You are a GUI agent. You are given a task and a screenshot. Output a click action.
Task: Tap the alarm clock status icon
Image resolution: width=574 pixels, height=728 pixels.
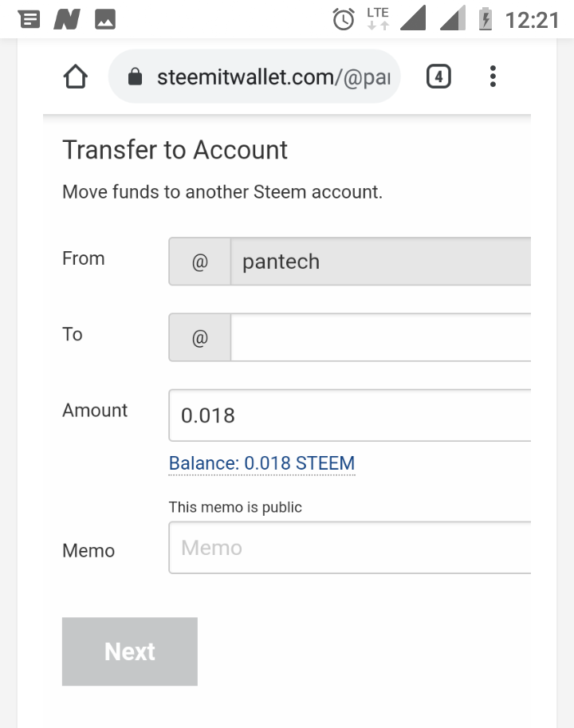[x=344, y=19]
